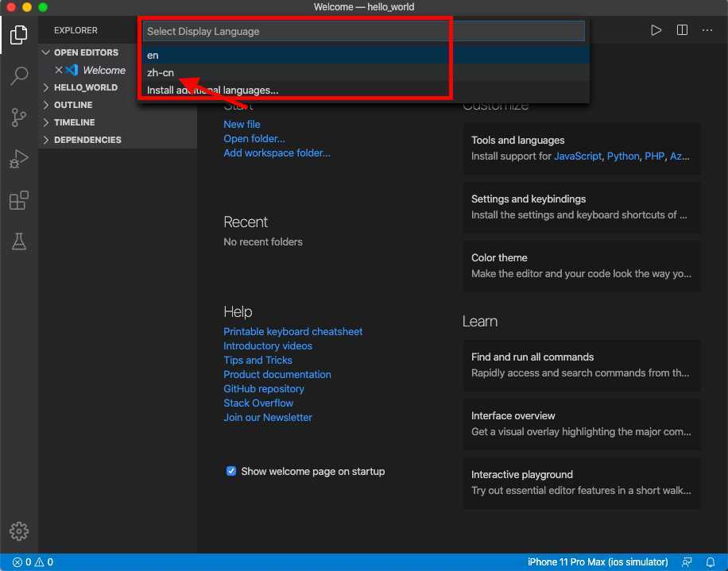Click the Open folder link
Image resolution: width=728 pixels, height=571 pixels.
[254, 139]
